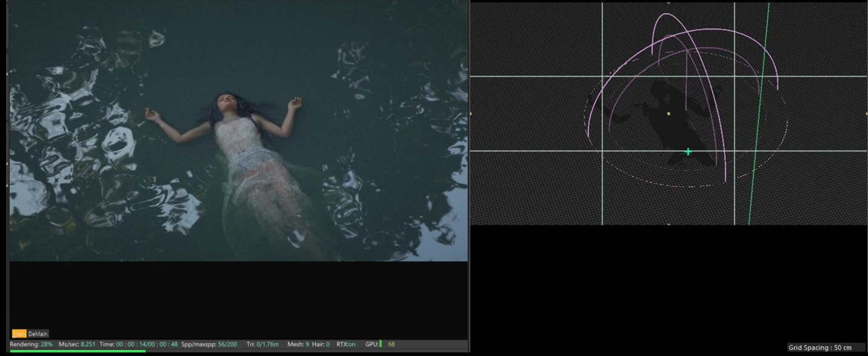The height and width of the screenshot is (356, 868).
Task: Click the Time elapsed status entry
Action: [x=139, y=344]
